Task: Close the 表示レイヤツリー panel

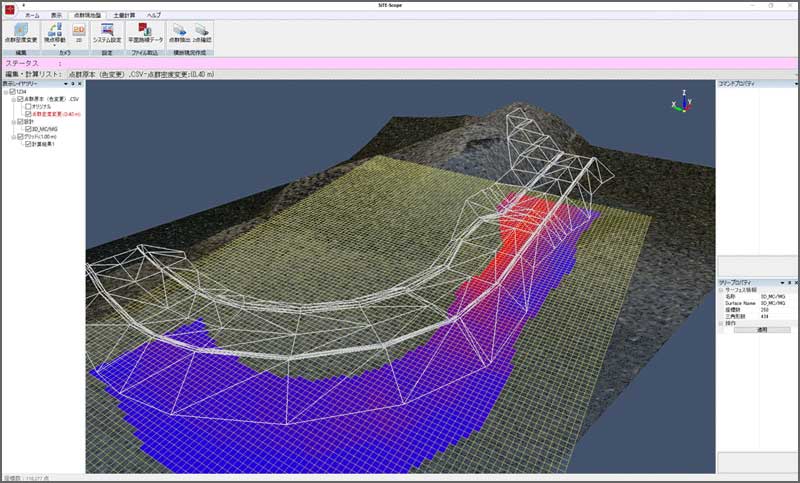Action: 81,84
